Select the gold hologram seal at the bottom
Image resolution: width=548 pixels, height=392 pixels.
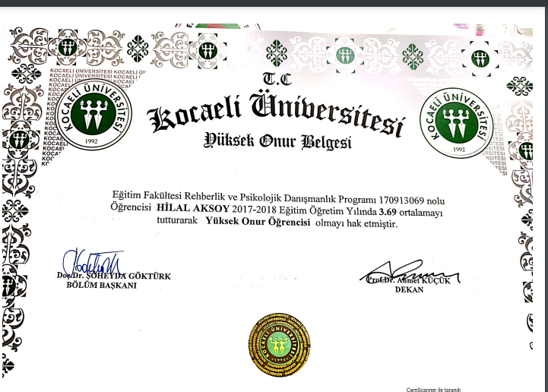280,345
